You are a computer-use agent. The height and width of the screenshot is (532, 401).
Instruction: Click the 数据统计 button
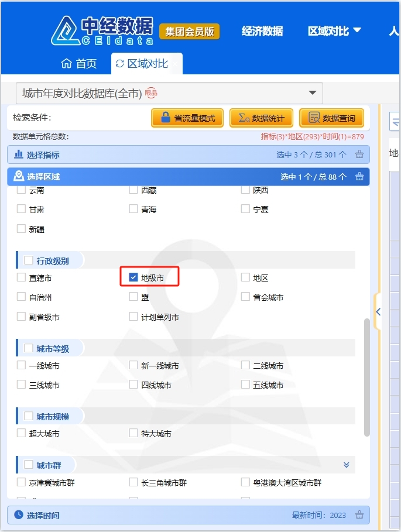point(261,118)
